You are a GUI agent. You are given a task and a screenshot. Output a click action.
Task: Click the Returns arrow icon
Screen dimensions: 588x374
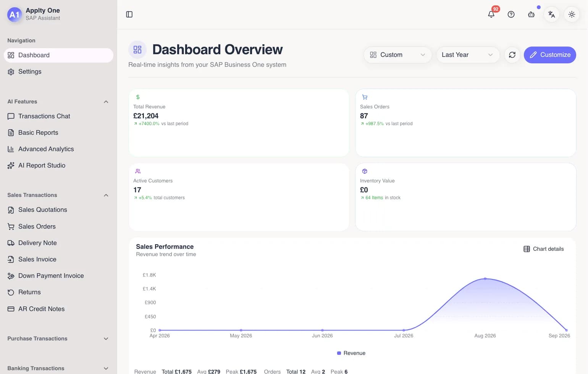click(x=11, y=292)
